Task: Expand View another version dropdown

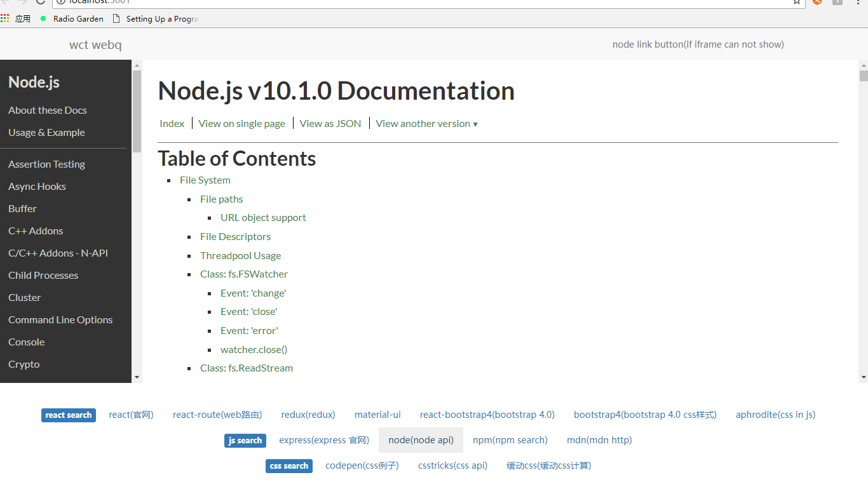Action: [426, 124]
